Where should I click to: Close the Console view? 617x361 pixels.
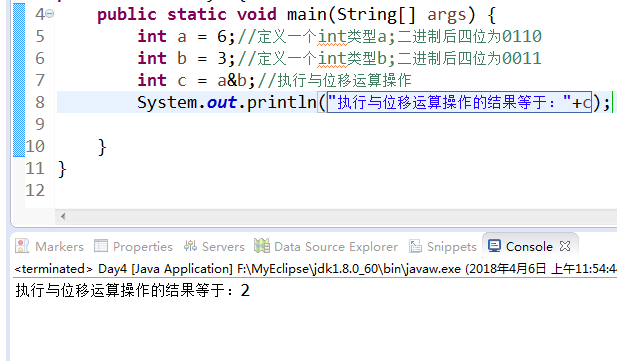tap(565, 246)
